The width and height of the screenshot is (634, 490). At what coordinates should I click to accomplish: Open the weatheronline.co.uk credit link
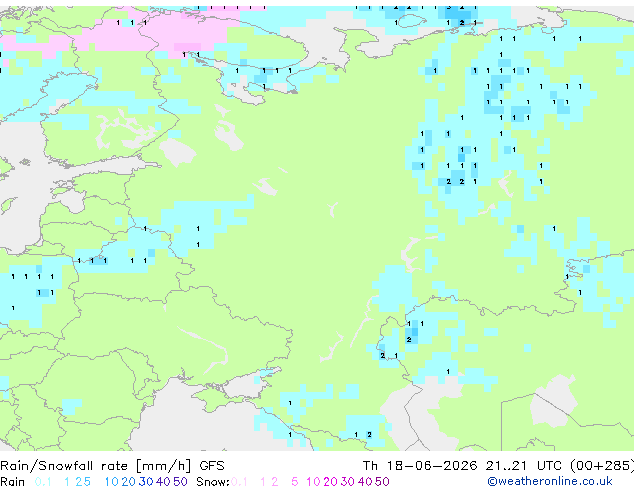click(x=550, y=482)
